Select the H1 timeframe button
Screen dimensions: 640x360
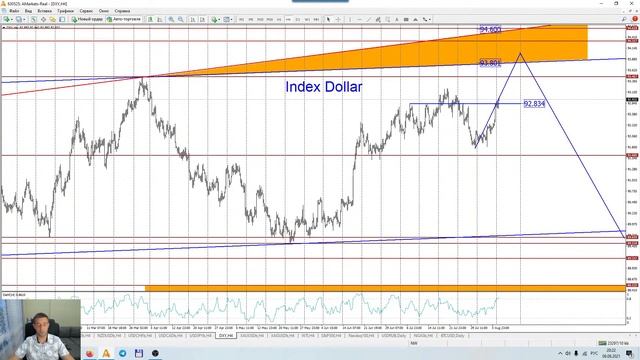click(x=279, y=19)
